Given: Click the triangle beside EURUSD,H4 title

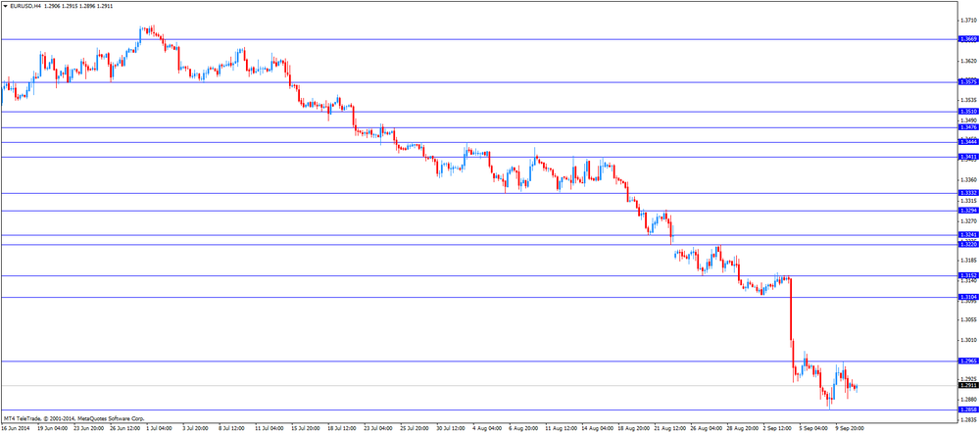Looking at the screenshot, I should point(6,5).
